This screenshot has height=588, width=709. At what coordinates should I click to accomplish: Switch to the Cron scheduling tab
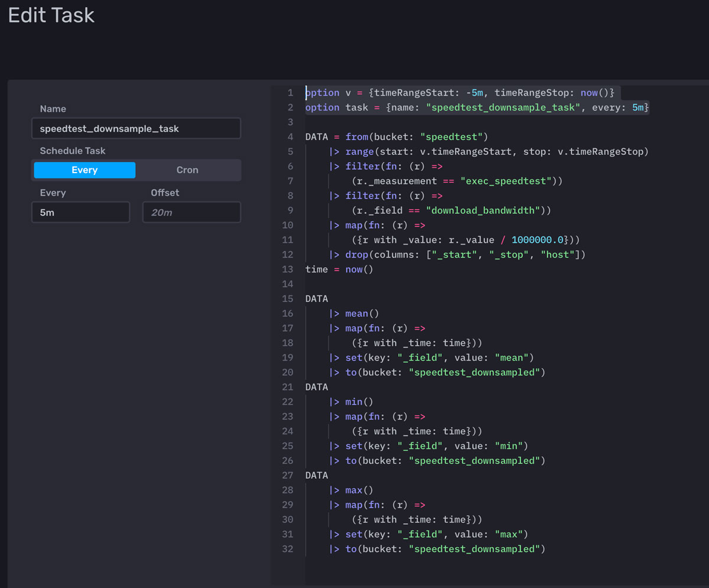point(188,170)
